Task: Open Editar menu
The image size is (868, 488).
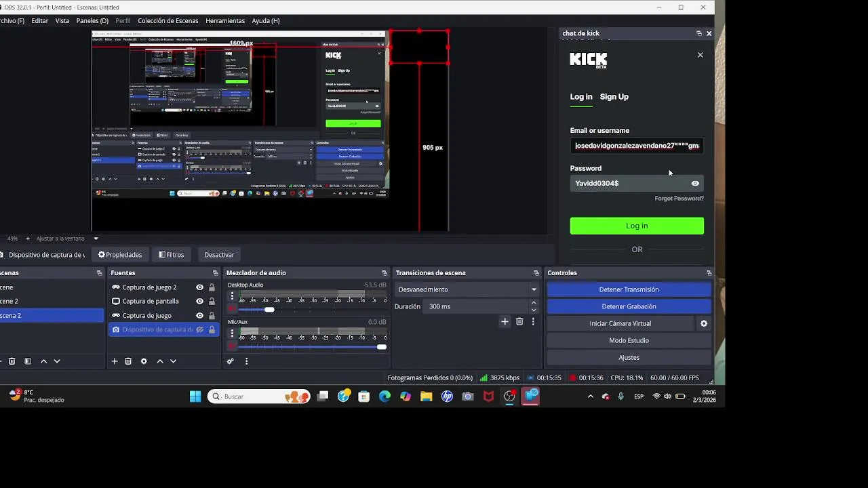Action: point(40,21)
